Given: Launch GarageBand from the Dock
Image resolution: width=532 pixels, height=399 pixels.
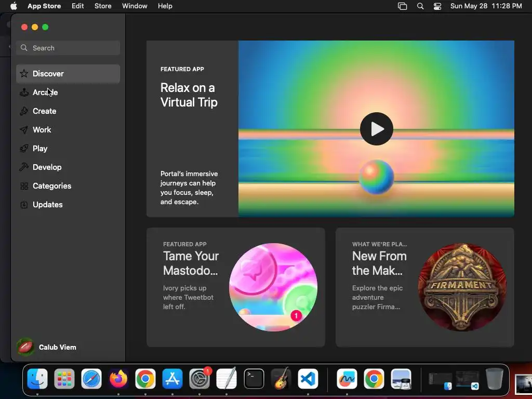Looking at the screenshot, I should point(281,379).
